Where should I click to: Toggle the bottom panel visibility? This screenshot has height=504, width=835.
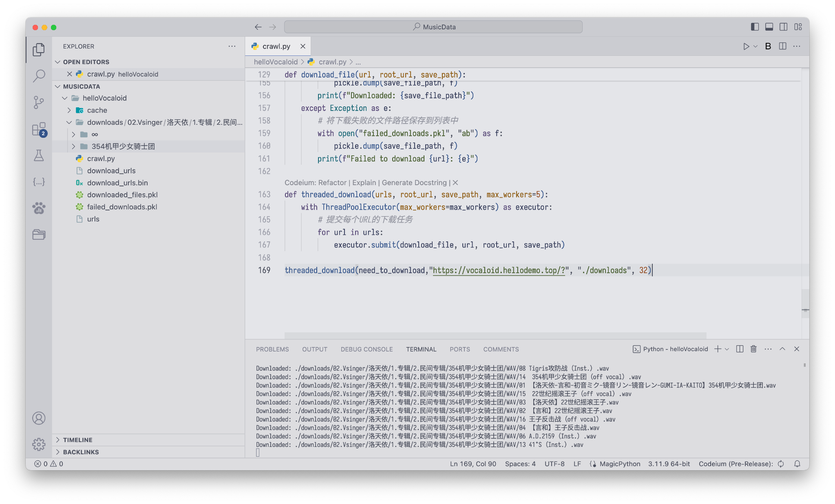[769, 27]
